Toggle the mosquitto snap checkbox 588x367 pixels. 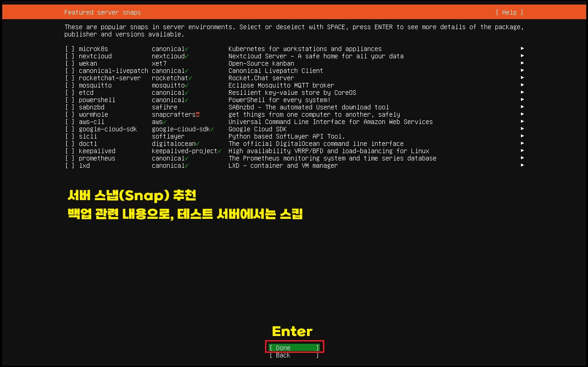pos(69,85)
